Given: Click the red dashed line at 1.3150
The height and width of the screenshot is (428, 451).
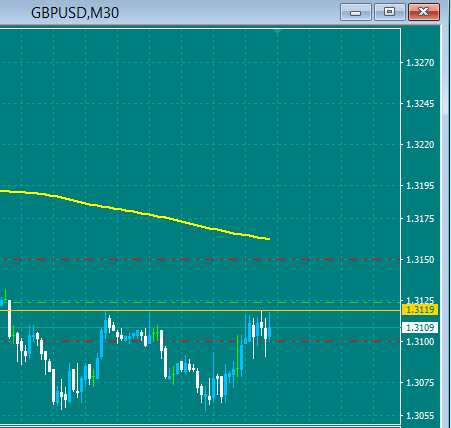Looking at the screenshot, I should pos(200,259).
